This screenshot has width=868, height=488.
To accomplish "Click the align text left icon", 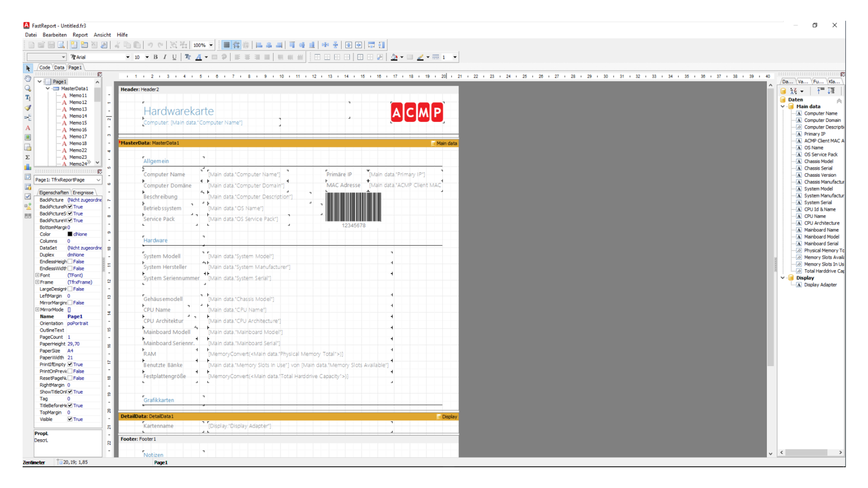I will coord(237,57).
